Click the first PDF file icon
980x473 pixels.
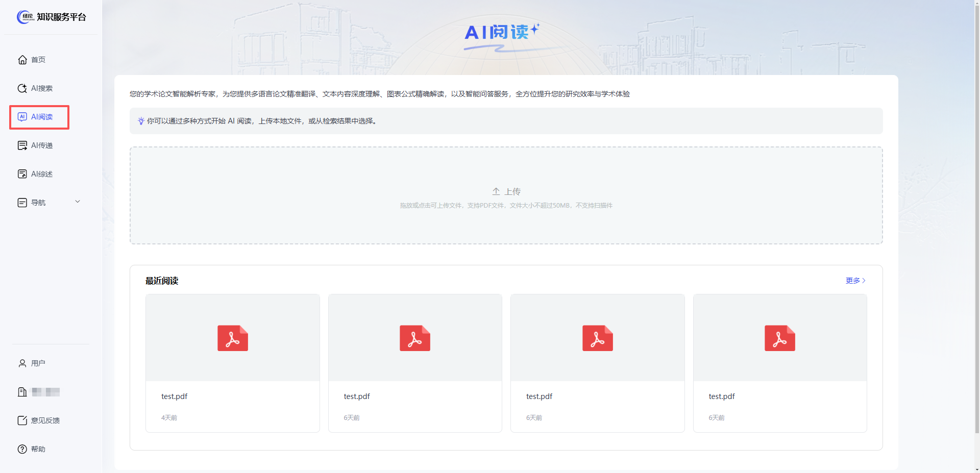[232, 338]
